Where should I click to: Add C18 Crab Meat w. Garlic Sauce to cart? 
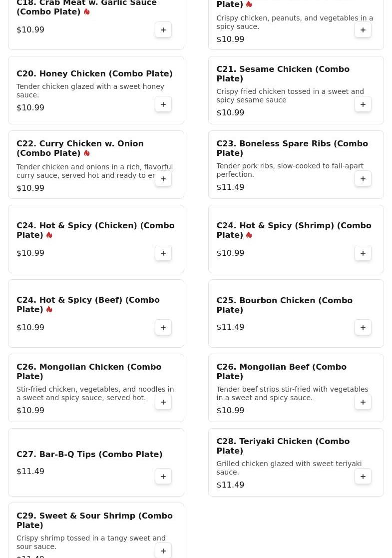point(163,30)
